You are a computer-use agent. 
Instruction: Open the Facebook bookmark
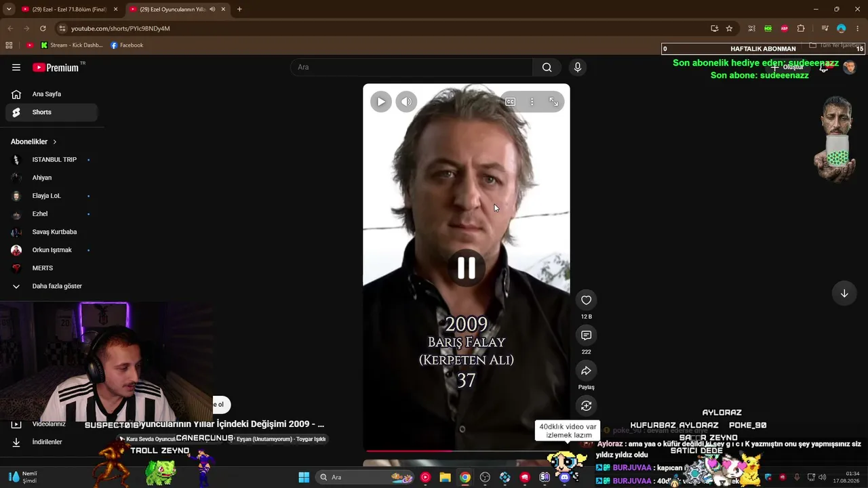pyautogui.click(x=127, y=45)
